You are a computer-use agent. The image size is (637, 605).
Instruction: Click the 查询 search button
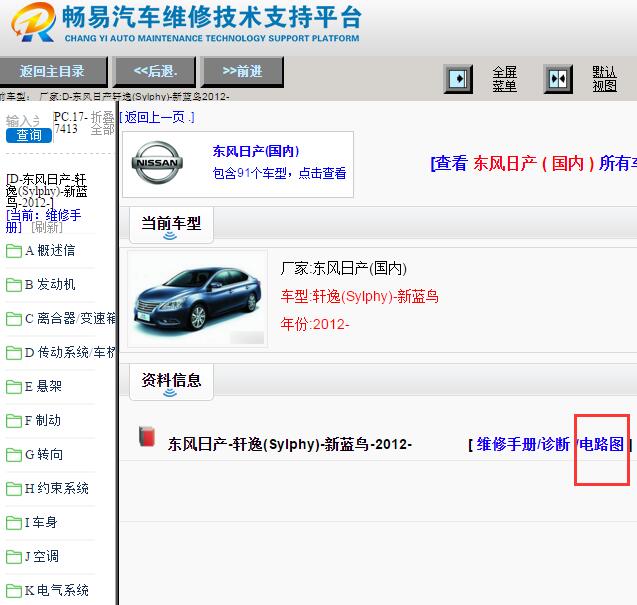point(29,135)
